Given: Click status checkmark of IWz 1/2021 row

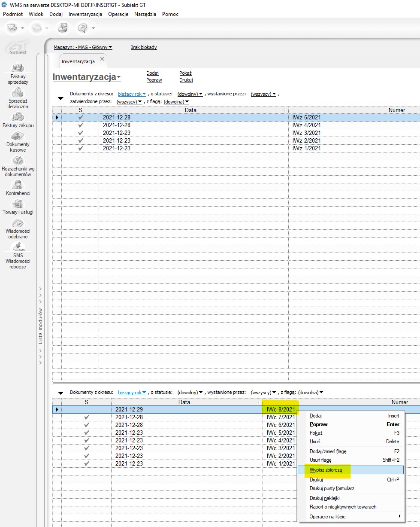Looking at the screenshot, I should [80, 148].
